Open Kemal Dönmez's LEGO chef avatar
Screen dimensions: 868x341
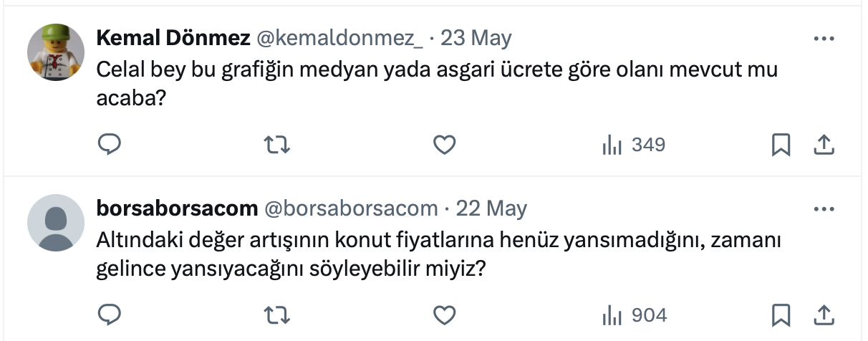click(56, 52)
